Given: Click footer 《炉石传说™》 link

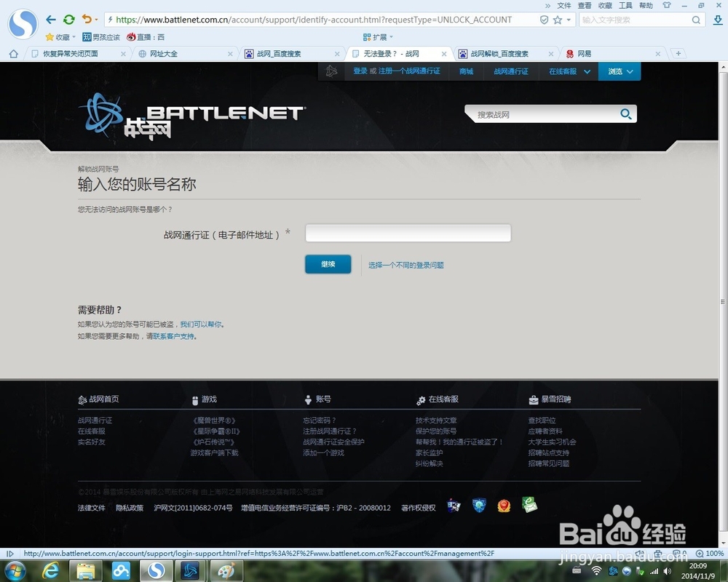Looking at the screenshot, I should 214,442.
